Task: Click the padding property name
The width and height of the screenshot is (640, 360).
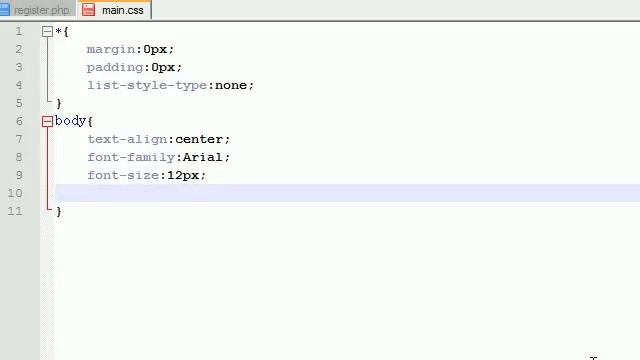Action: coord(115,68)
